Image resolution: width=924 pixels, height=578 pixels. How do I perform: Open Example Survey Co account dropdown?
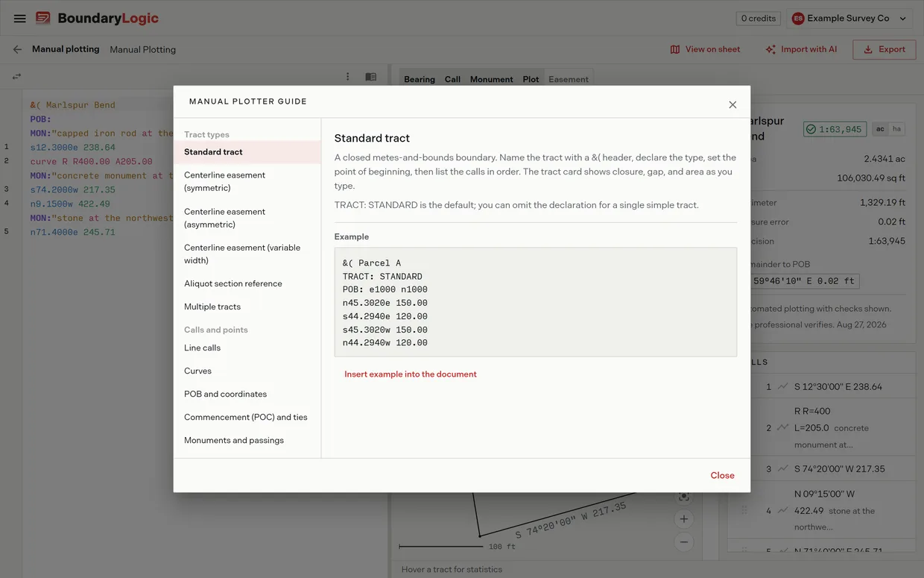click(849, 19)
